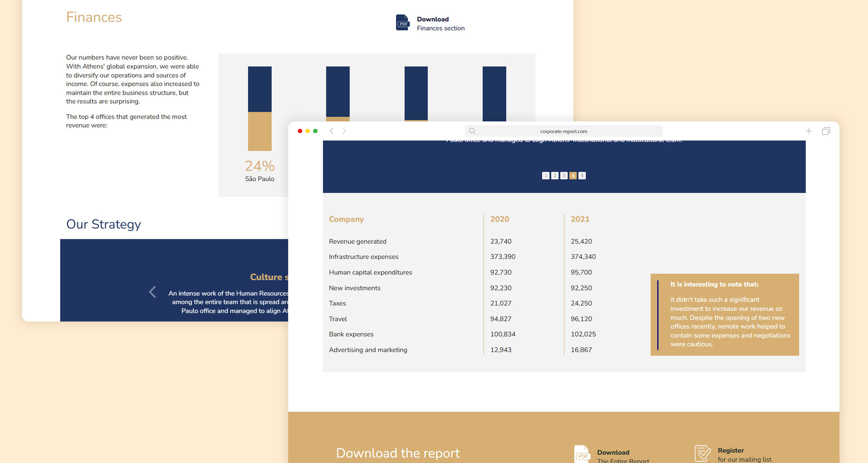The width and height of the screenshot is (868, 463).
Task: Select the 373,390 infrastructure value
Action: click(503, 257)
